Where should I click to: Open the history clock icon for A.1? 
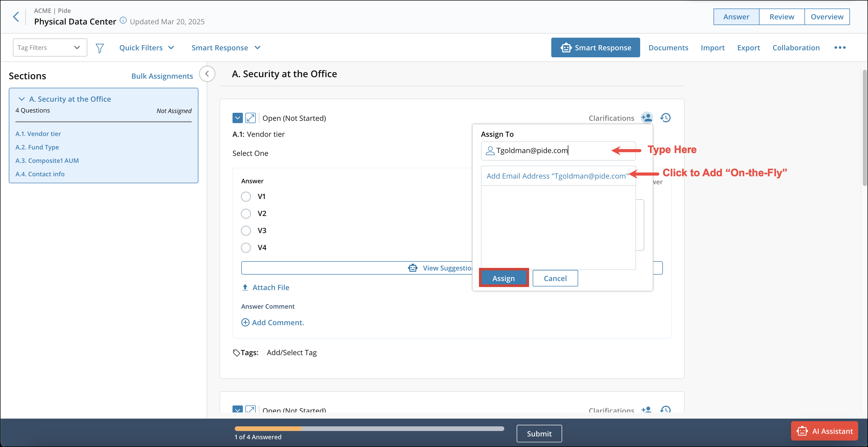click(665, 118)
